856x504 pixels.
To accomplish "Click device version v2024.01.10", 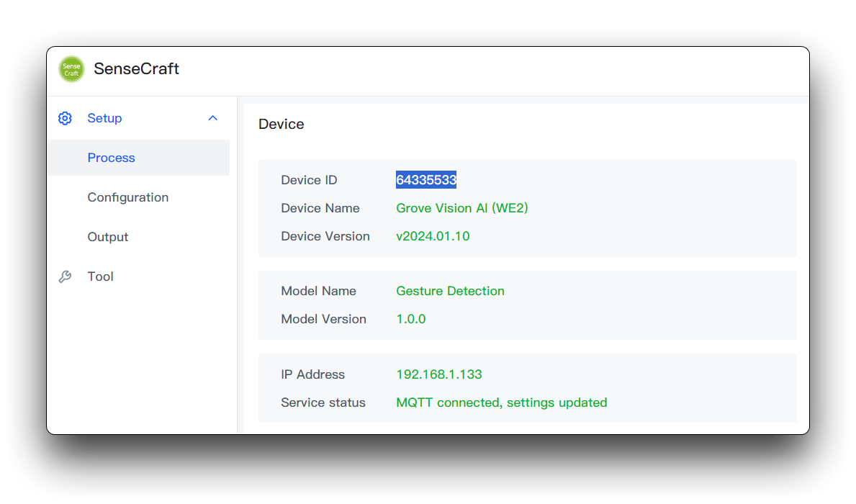I will pos(433,236).
